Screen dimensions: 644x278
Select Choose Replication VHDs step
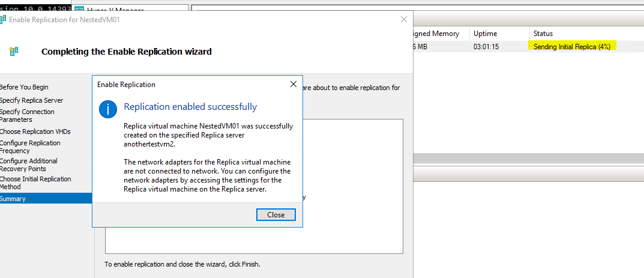(35, 131)
